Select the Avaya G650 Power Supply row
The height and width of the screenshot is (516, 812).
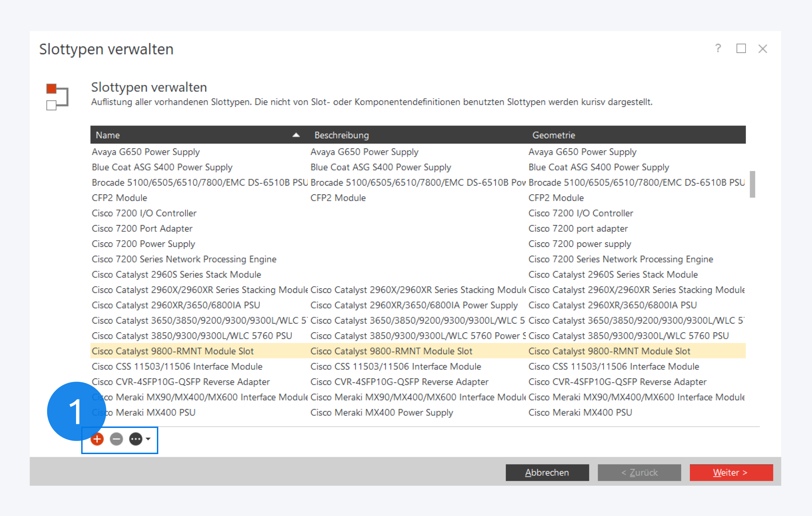(146, 152)
